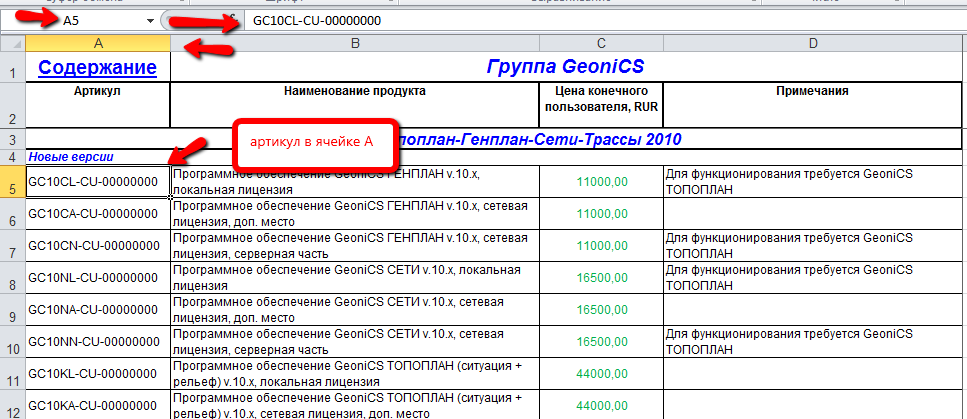Select row 9 header
The width and height of the screenshot is (967, 419).
pos(13,310)
